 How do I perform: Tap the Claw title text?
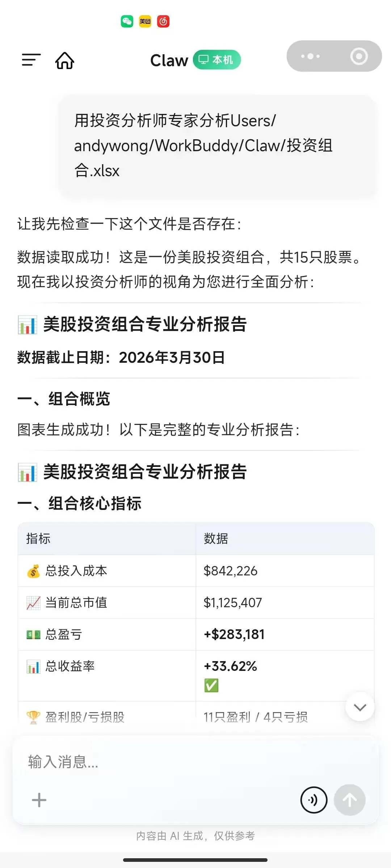click(169, 60)
